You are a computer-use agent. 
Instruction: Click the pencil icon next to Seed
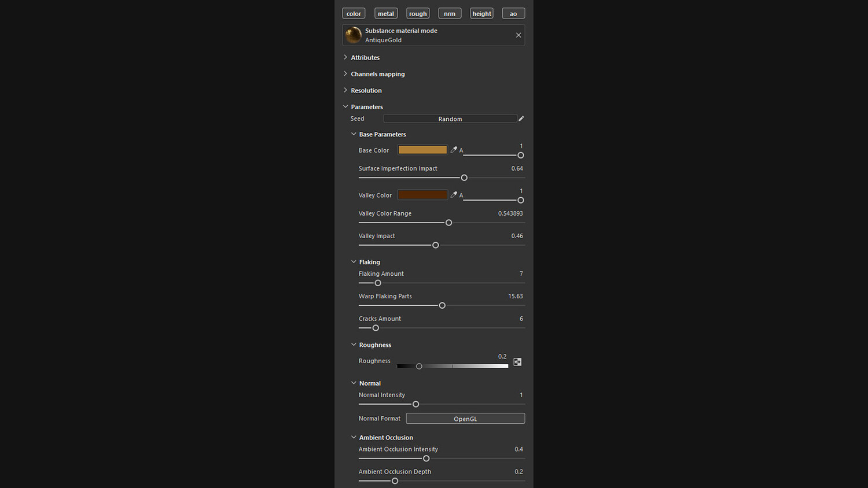[x=521, y=119]
